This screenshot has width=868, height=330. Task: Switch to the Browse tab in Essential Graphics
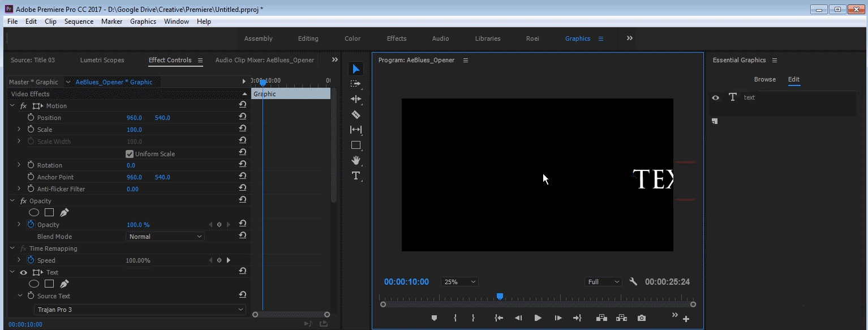pyautogui.click(x=765, y=79)
